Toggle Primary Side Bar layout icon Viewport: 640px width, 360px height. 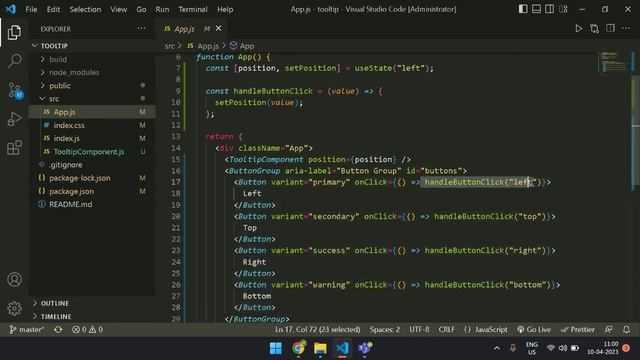click(523, 9)
